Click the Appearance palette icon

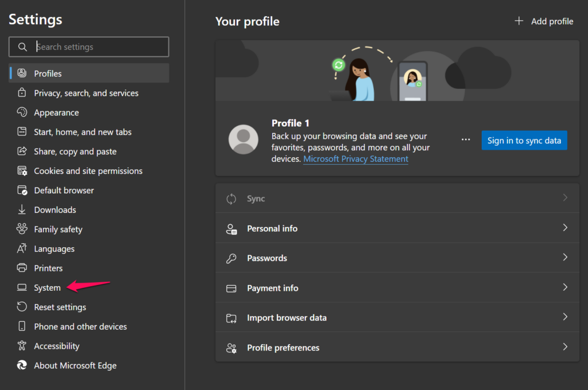click(22, 112)
